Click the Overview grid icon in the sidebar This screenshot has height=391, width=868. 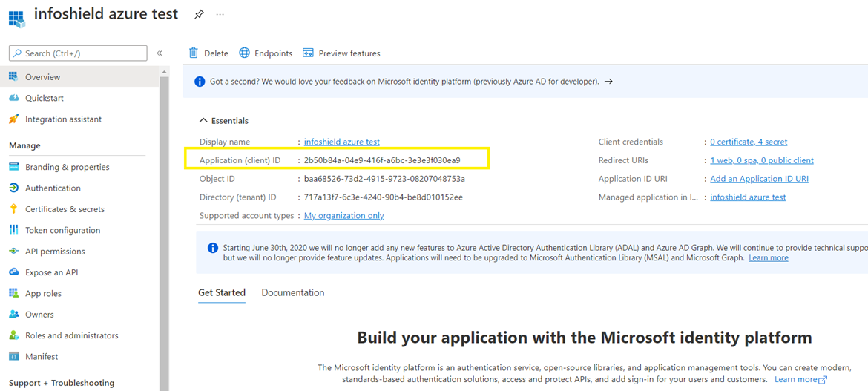point(14,77)
